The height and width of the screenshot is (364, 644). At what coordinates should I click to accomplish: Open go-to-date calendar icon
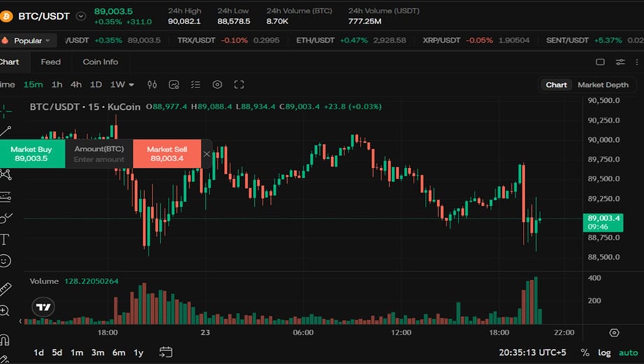[166, 352]
